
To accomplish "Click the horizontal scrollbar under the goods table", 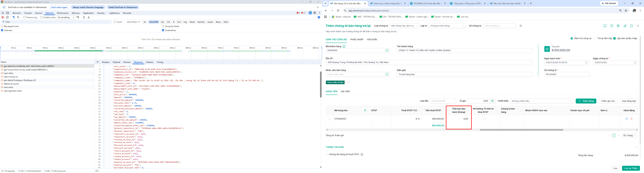I will click(x=521, y=130).
